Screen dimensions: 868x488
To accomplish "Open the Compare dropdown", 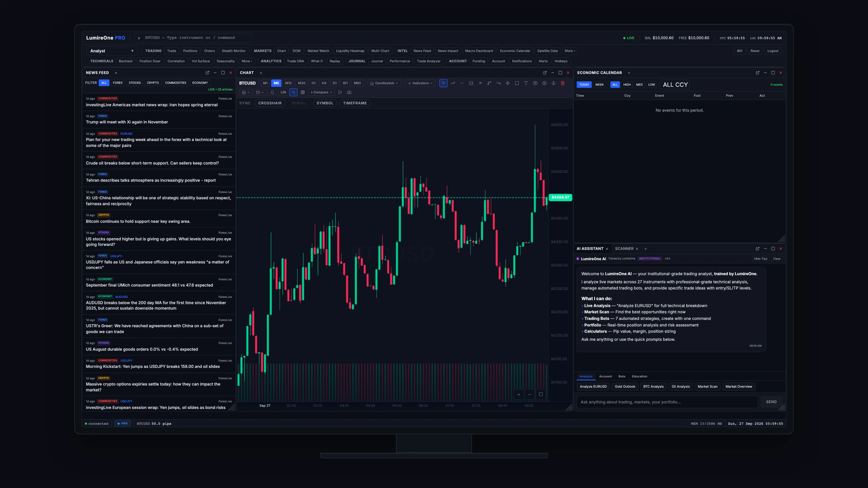I will [x=321, y=92].
